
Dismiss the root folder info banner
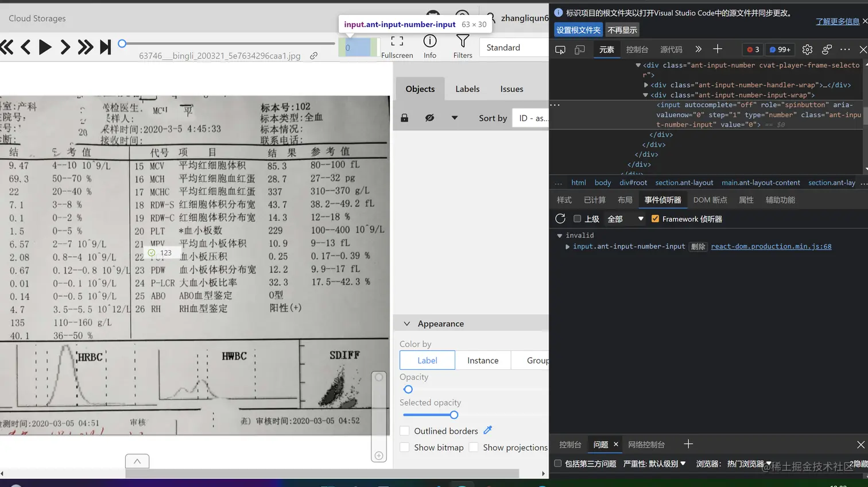(x=865, y=21)
